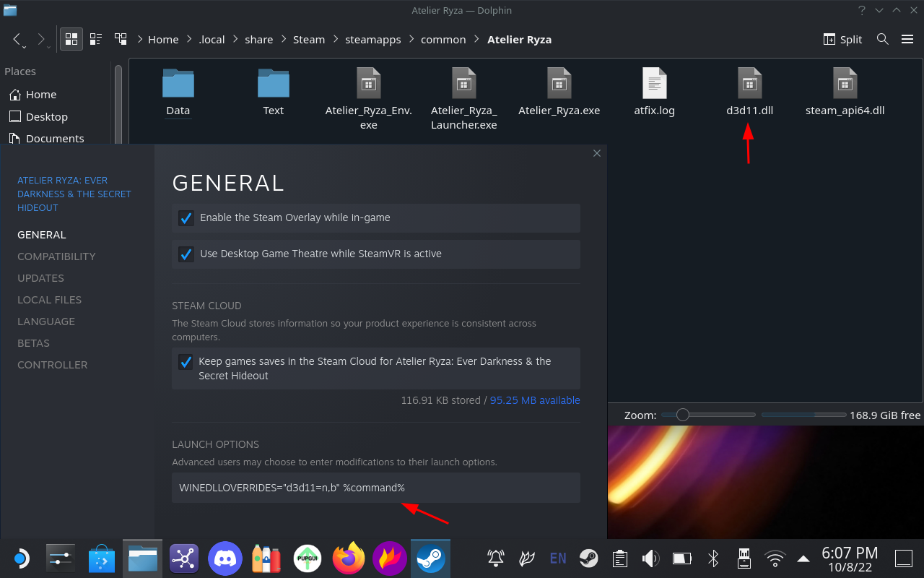924x578 pixels.
Task: Switch Dolphin to Compact view mode
Action: coord(95,39)
